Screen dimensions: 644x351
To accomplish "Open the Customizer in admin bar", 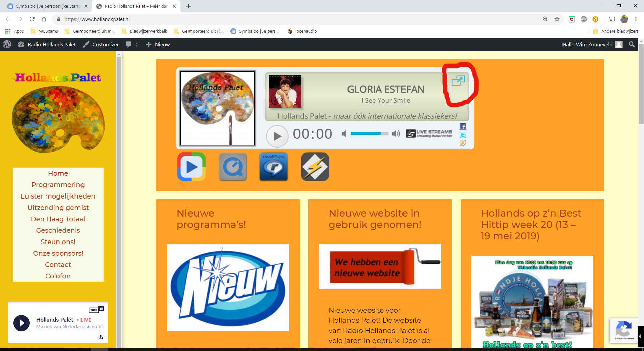I will click(x=101, y=44).
